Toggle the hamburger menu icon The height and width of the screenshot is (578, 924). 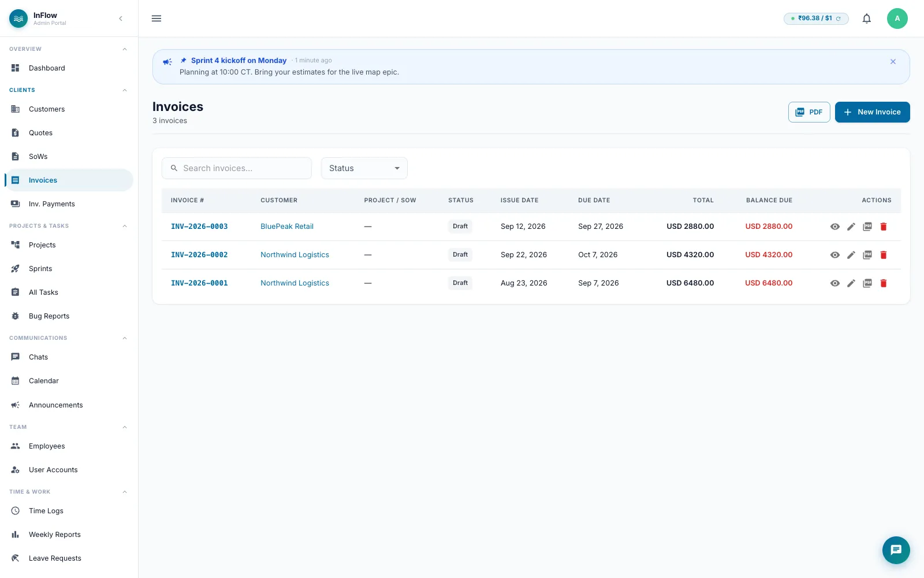[x=157, y=18]
